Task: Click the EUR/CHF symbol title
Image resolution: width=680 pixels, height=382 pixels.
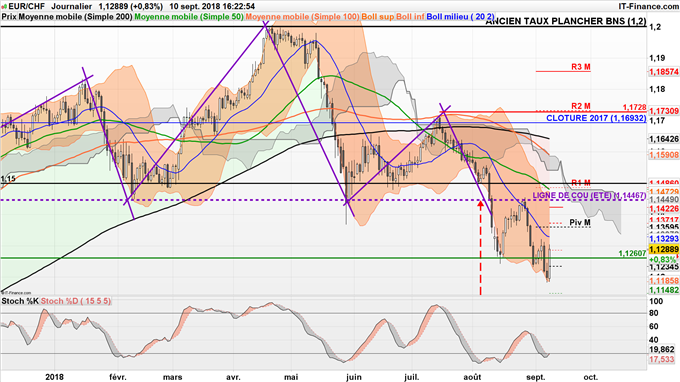Action: 26,7
